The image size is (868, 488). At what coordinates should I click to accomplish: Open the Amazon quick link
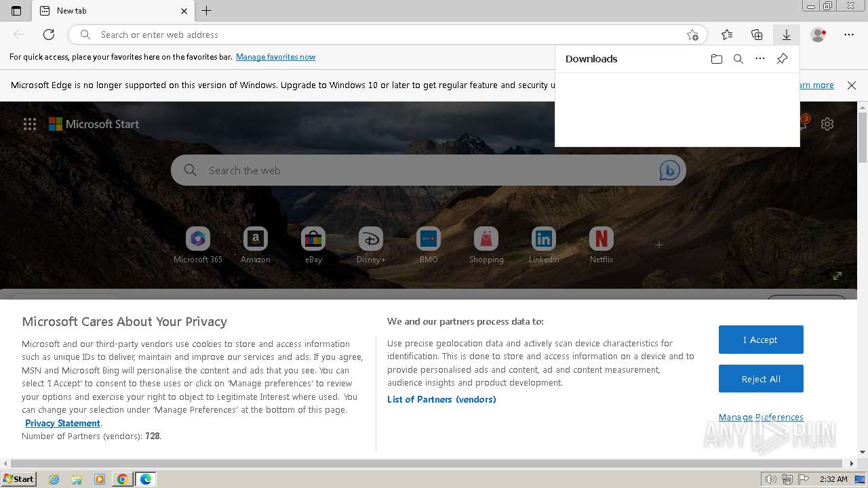click(256, 246)
